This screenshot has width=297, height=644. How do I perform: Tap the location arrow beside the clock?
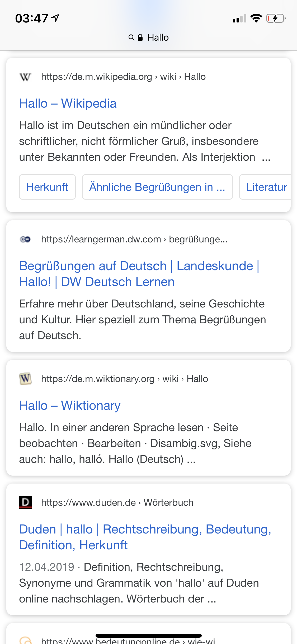(x=55, y=18)
